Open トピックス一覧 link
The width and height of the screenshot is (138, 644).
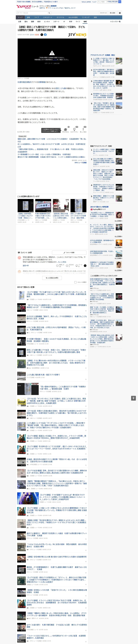coord(115,21)
